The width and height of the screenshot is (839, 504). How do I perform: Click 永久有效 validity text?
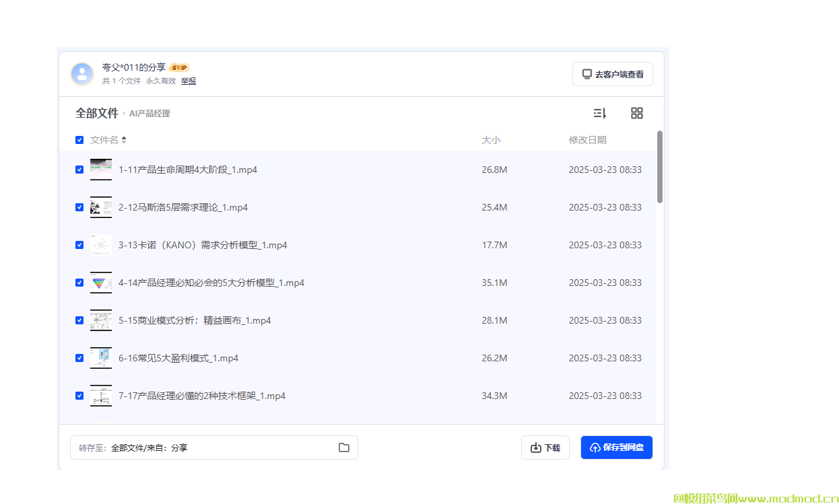click(x=161, y=81)
